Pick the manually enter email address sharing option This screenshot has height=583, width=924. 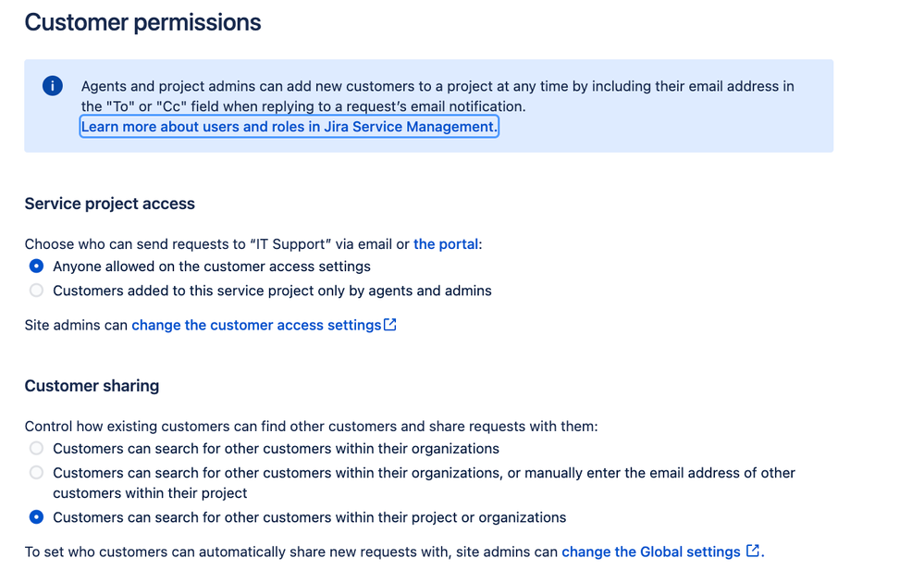pyautogui.click(x=36, y=473)
